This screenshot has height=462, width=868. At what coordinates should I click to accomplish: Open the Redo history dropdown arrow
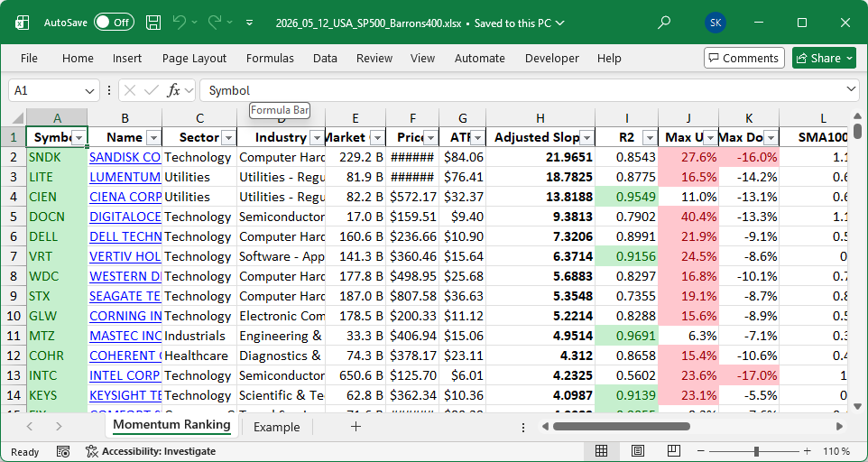[x=230, y=23]
